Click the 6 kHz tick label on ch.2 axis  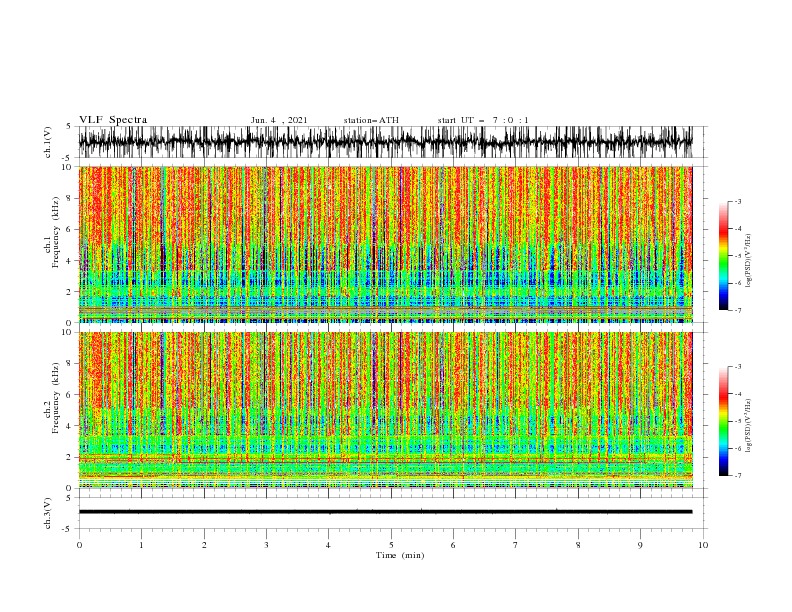coord(70,395)
